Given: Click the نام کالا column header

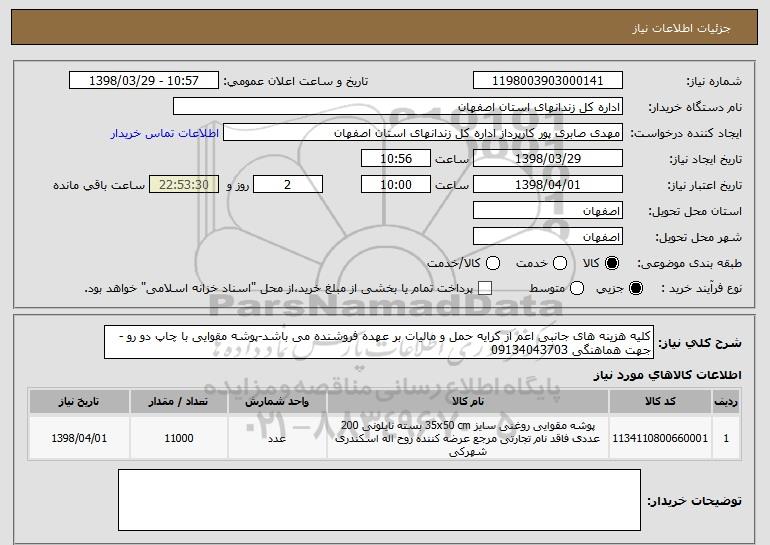Looking at the screenshot, I should pos(468,402).
